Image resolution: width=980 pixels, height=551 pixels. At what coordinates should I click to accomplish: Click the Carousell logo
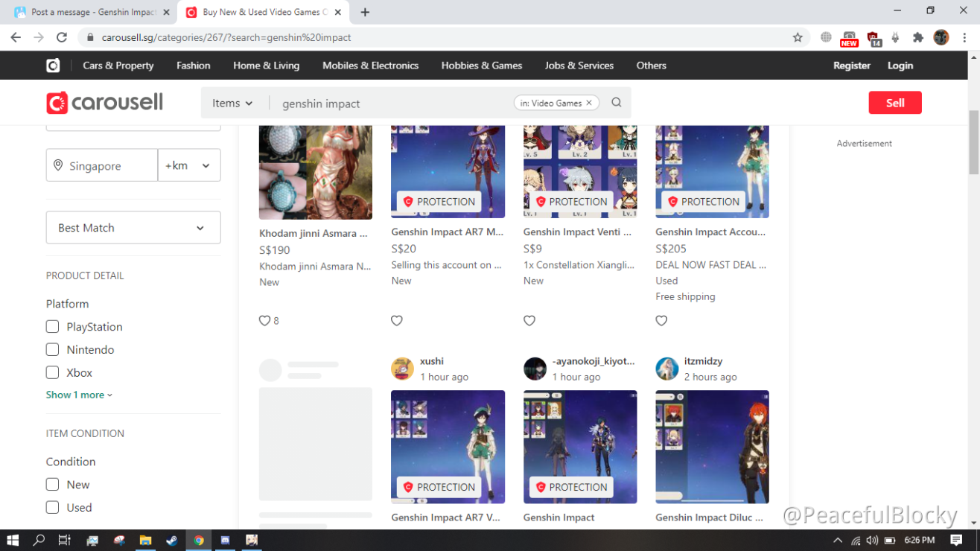click(x=104, y=103)
